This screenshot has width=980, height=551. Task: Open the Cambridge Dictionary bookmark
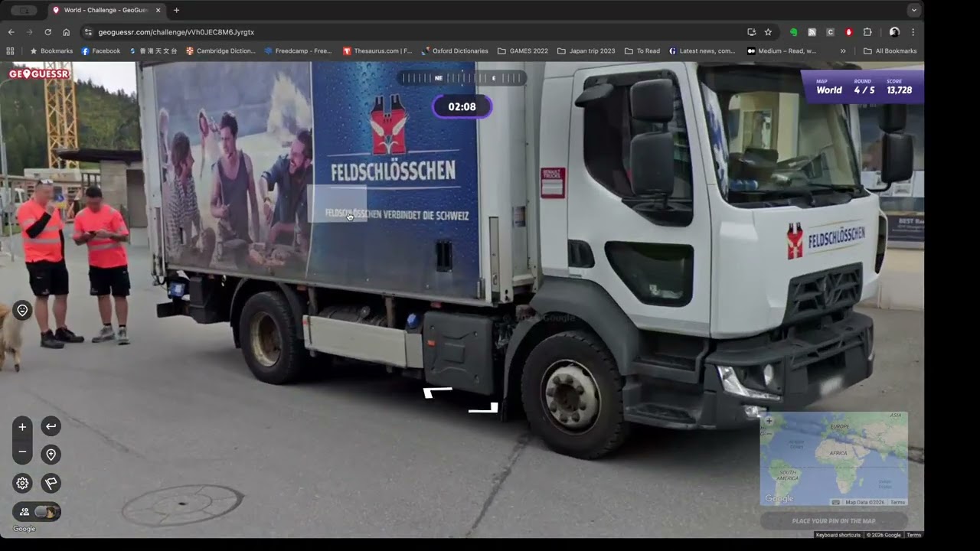click(220, 51)
